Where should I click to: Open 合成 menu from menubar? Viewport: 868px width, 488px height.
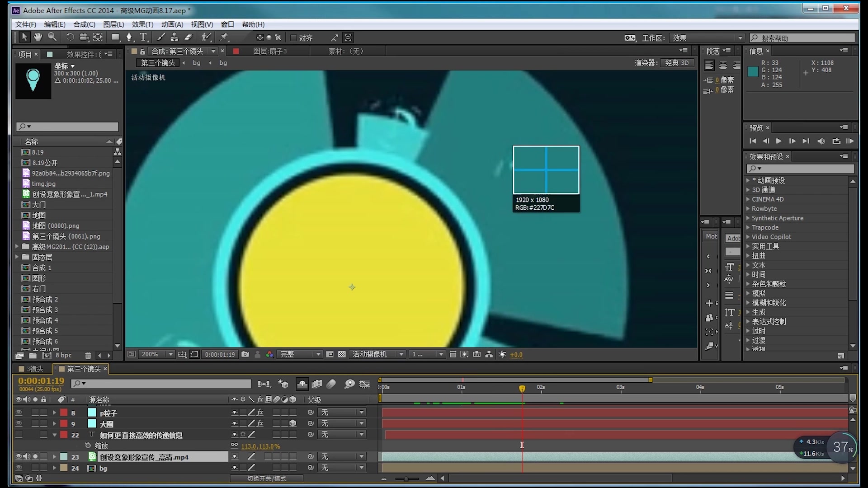click(84, 24)
